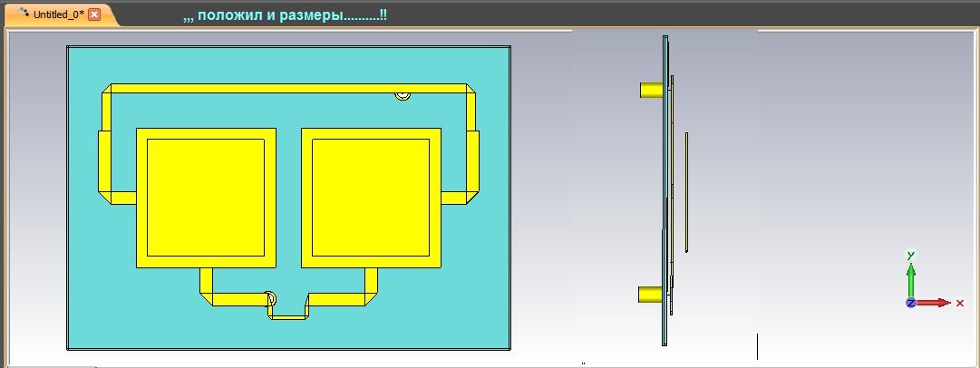
Task: Click the port circle on bottom feed line
Action: 270,297
